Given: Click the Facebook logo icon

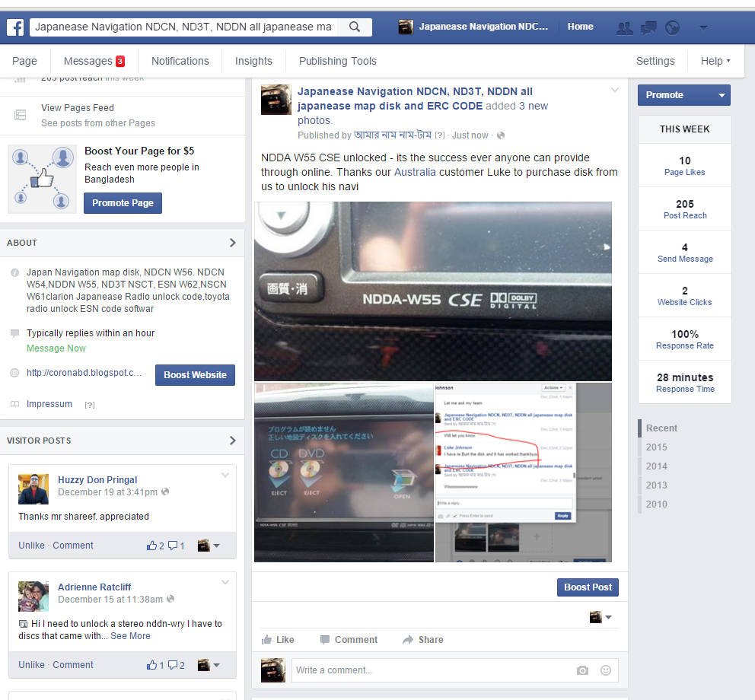Looking at the screenshot, I should 15,27.
